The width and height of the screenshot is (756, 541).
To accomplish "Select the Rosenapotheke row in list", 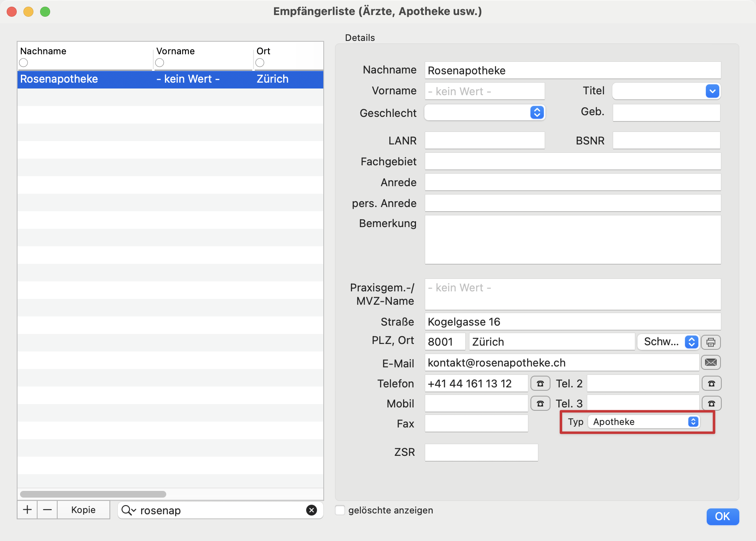I will 170,79.
